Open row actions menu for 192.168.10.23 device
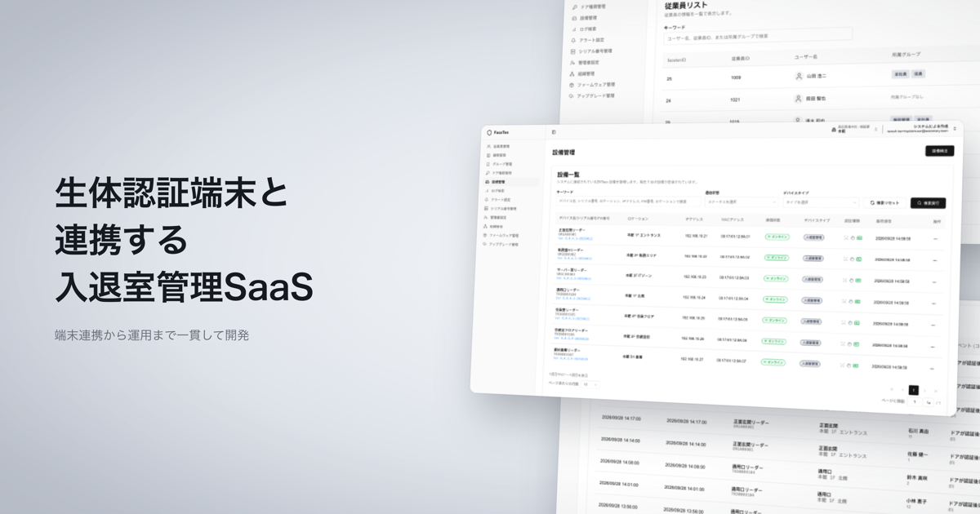 tap(933, 282)
